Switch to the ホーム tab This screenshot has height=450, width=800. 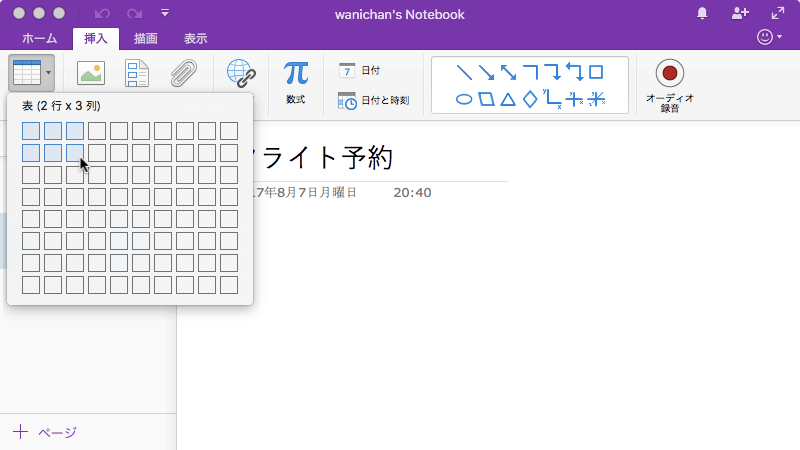point(40,39)
